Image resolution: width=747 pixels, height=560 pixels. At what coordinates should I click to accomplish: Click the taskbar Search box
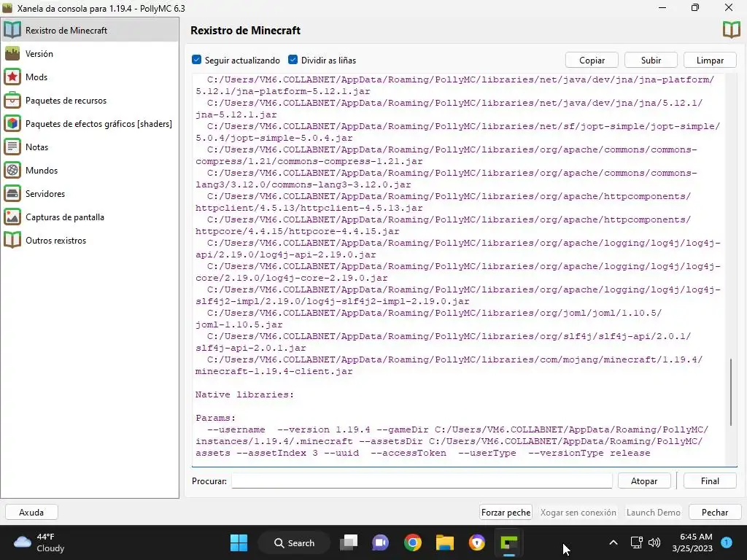coord(294,542)
